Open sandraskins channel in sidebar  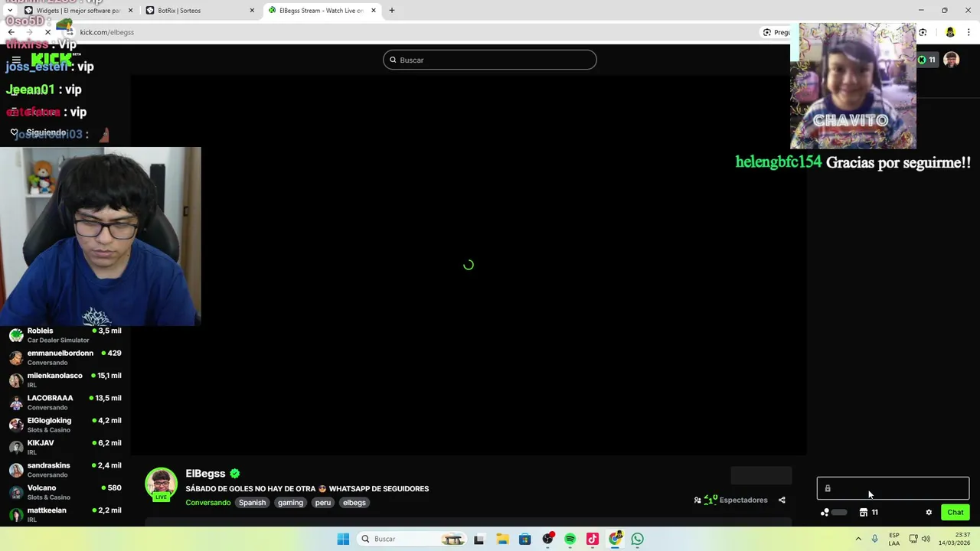click(x=65, y=470)
